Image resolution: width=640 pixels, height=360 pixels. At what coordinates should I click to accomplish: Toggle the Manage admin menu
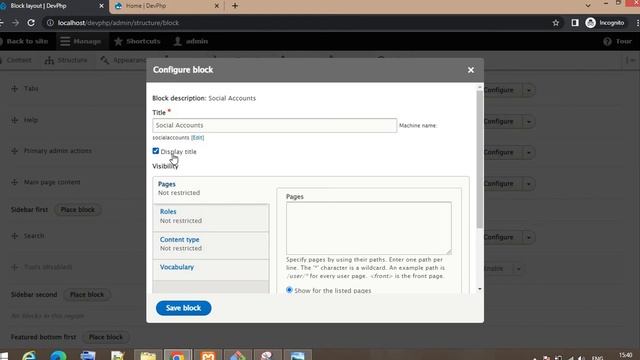[x=81, y=41]
